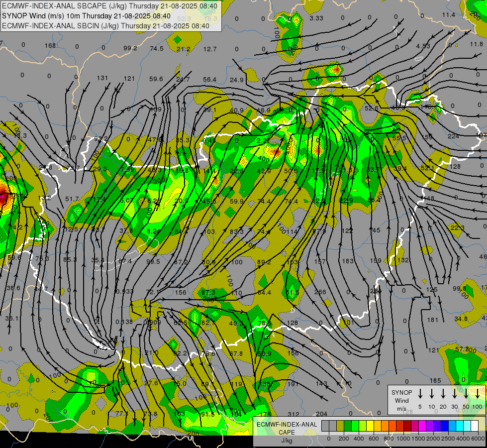Click the map value 266
Screen dimensions: 487x448
pyautogui.click(x=320, y=292)
